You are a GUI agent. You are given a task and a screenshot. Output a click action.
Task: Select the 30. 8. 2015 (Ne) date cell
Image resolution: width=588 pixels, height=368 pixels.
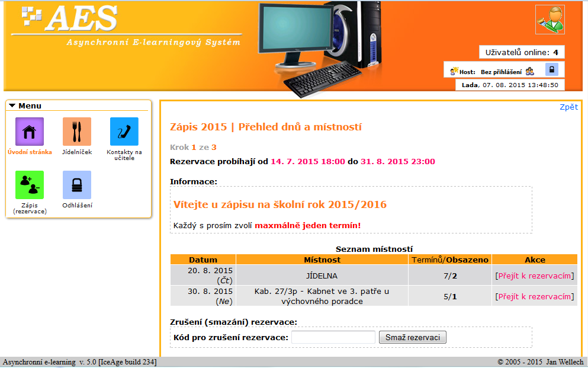[203, 296]
